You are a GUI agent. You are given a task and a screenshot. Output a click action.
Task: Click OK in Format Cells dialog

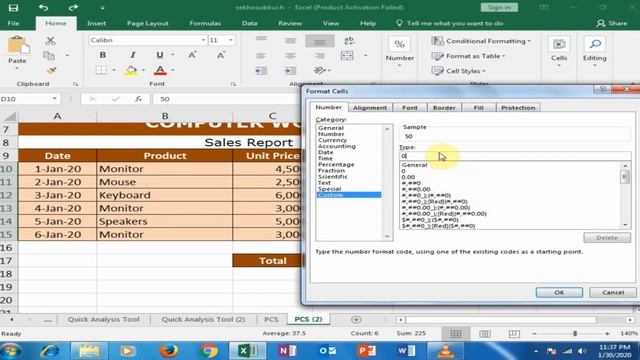pos(559,292)
